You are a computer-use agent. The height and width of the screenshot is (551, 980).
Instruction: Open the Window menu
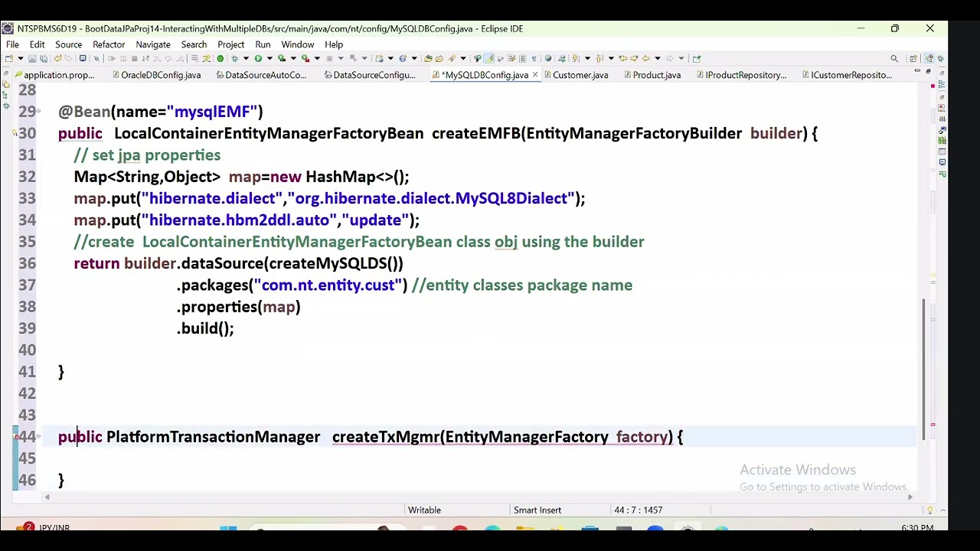297,44
